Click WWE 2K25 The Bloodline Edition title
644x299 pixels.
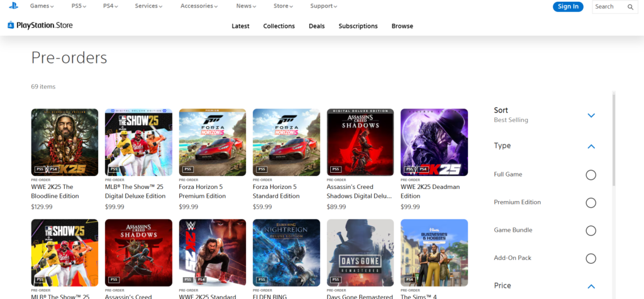click(55, 192)
